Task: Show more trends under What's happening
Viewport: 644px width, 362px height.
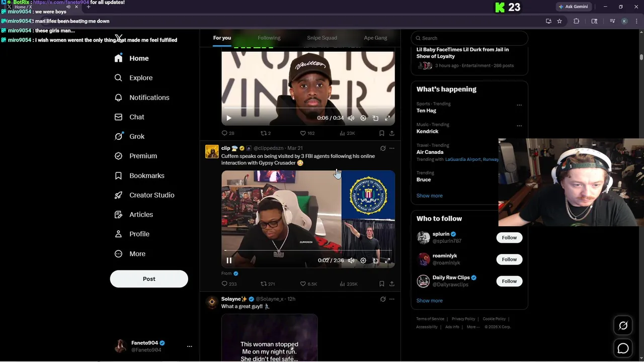Action: 429,196
